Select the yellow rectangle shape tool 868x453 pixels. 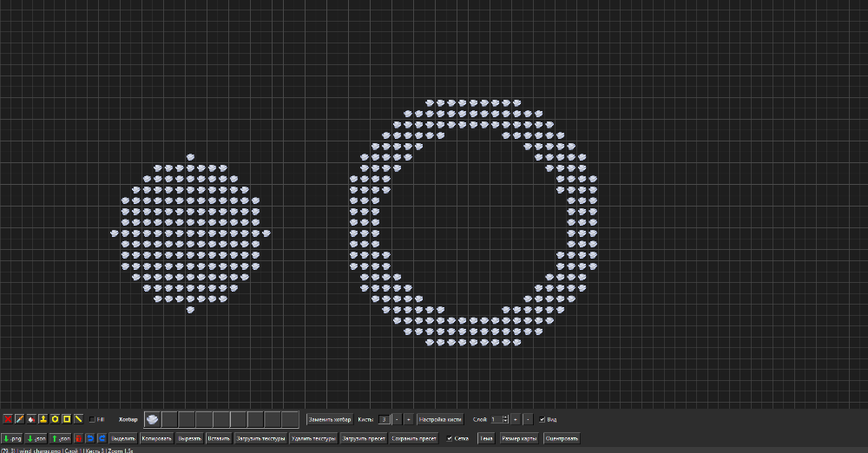click(x=67, y=419)
